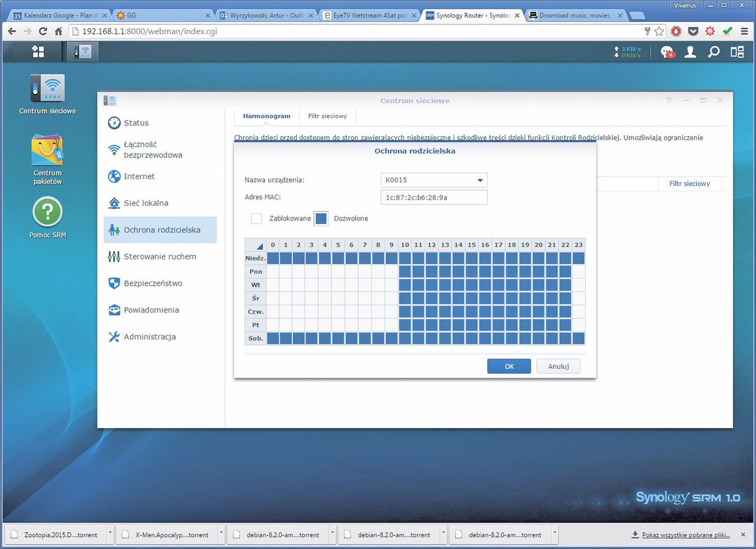
Task: Click the browser reload button
Action: point(43,31)
